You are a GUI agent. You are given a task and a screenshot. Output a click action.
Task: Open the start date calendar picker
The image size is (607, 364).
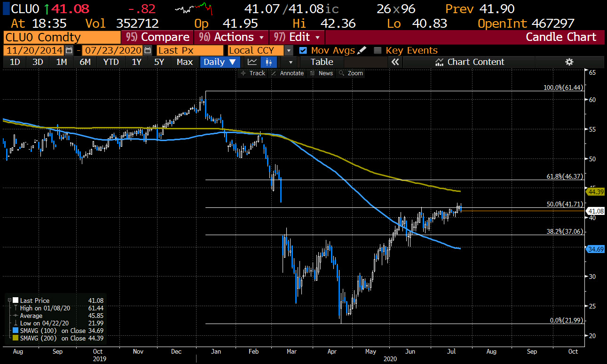pyautogui.click(x=69, y=50)
